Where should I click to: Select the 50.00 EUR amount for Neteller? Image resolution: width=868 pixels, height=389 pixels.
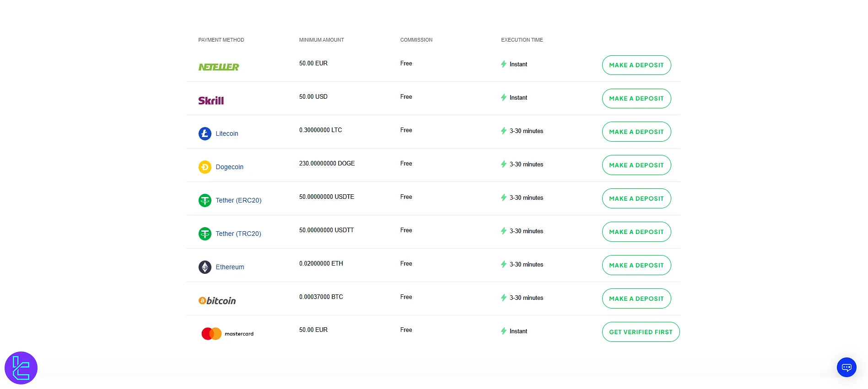click(313, 63)
